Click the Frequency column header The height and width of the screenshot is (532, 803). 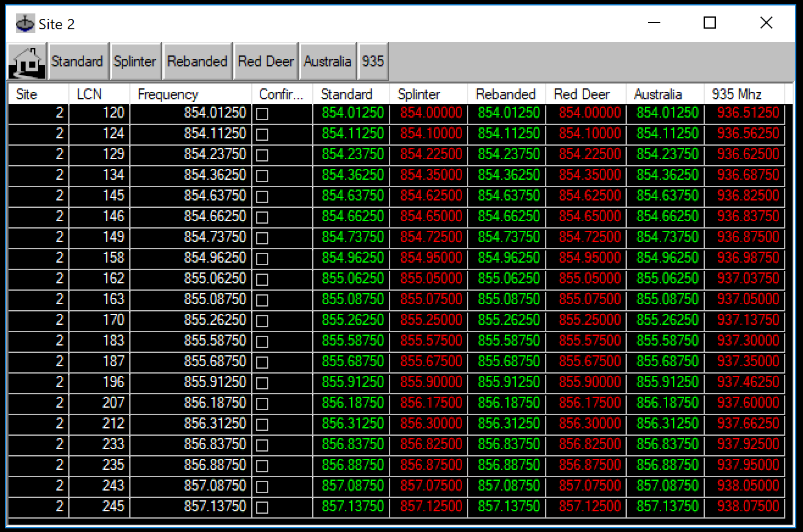coord(191,94)
